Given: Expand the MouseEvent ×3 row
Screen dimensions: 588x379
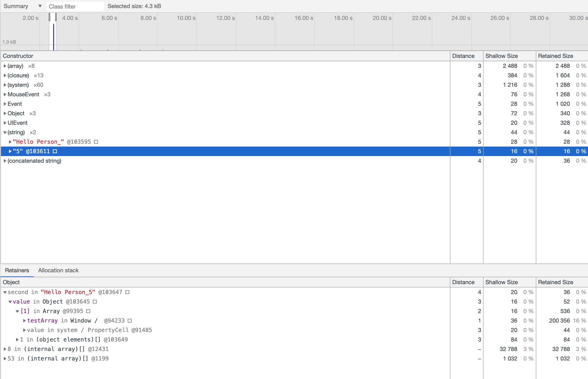Looking at the screenshot, I should click(5, 94).
